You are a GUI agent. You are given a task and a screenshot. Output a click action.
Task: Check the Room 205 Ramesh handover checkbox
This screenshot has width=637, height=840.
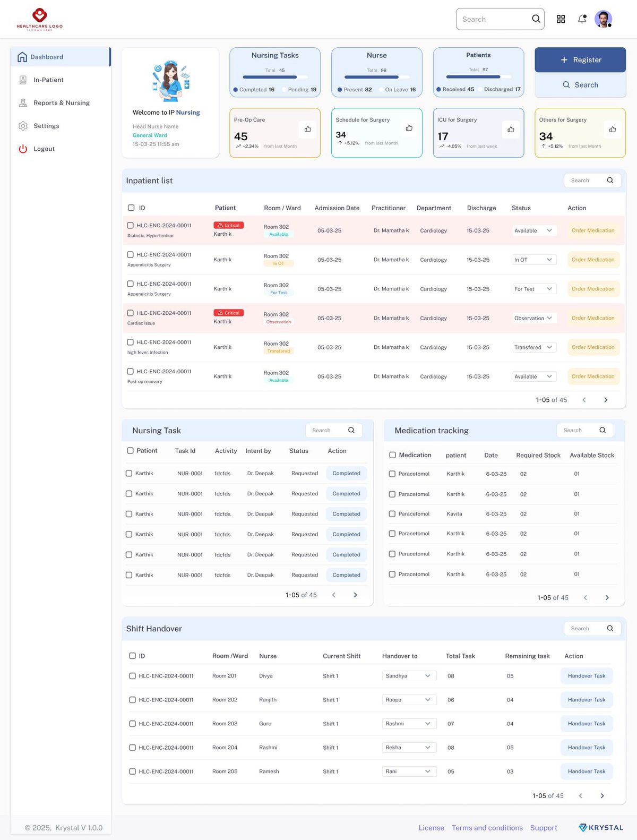pos(132,772)
